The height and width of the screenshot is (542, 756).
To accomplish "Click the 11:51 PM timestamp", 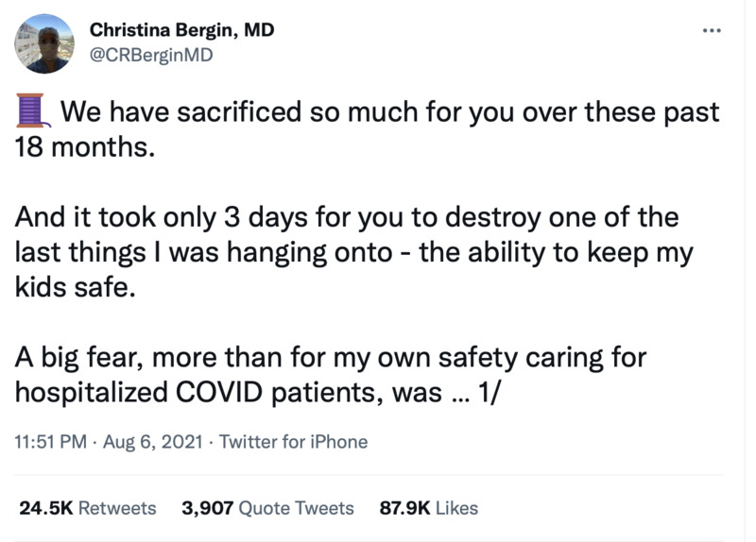I will coord(50,441).
